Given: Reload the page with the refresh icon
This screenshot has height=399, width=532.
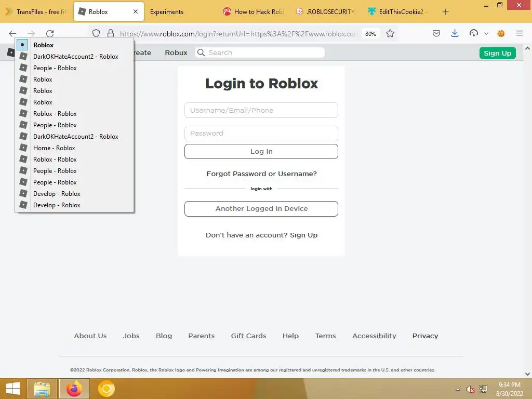Looking at the screenshot, I should coord(50,33).
